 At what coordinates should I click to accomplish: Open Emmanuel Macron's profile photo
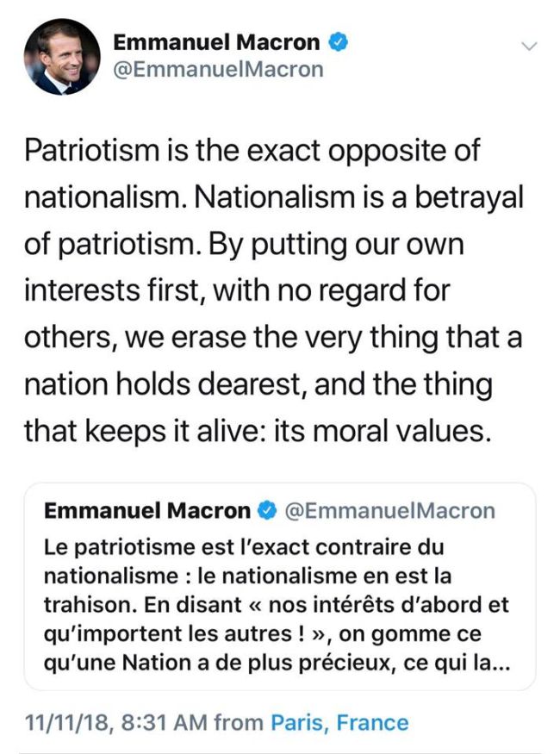pyautogui.click(x=62, y=56)
